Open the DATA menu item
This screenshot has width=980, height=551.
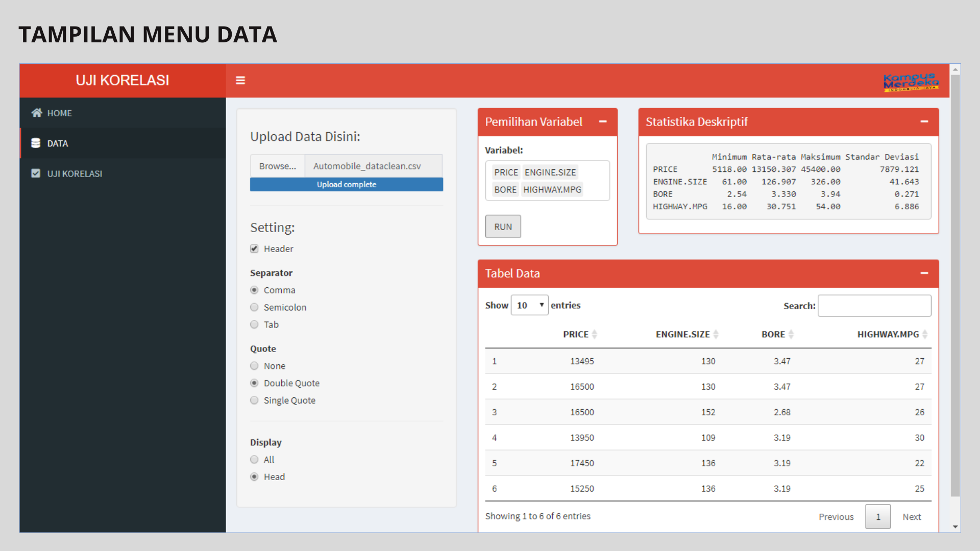coord(122,143)
